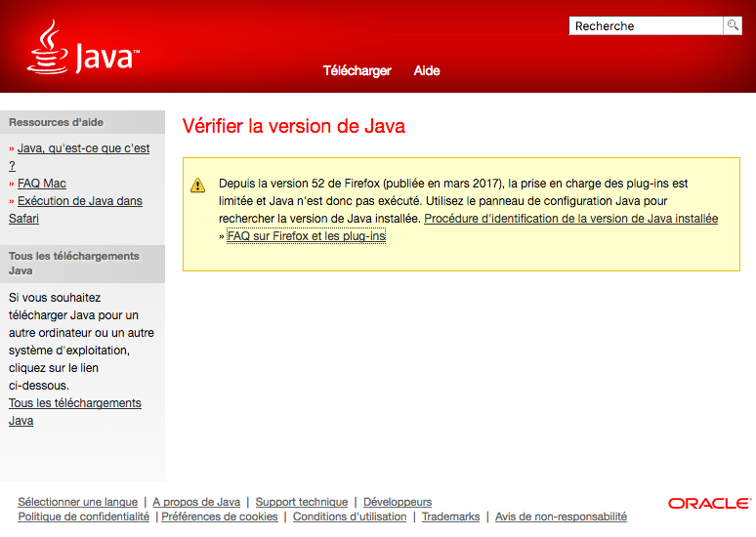756x537 pixels.
Task: Click 'Avis de non-responsabilité' footer link
Action: coord(561,516)
